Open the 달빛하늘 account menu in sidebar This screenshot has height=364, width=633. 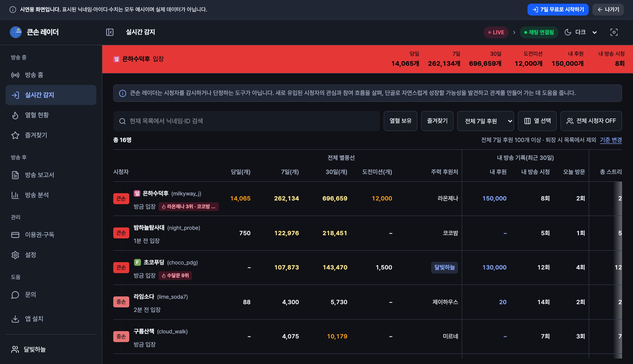tap(51, 349)
